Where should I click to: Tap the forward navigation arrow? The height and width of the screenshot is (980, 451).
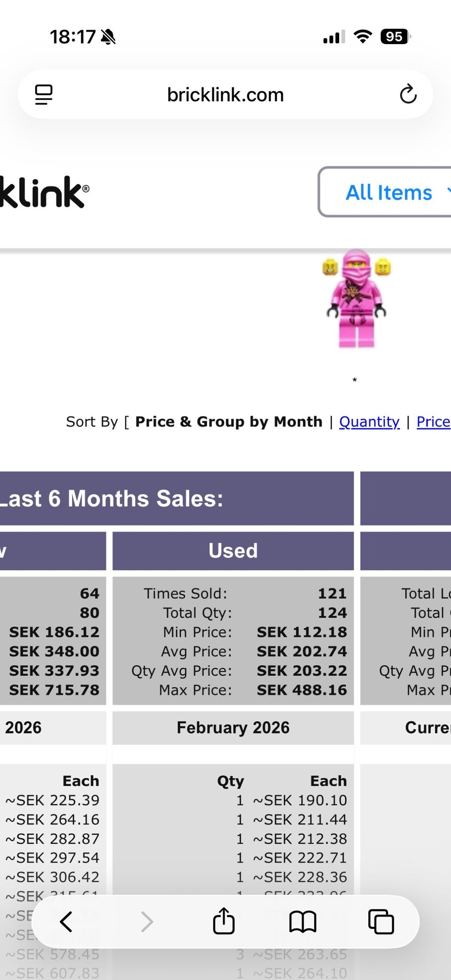(x=147, y=921)
